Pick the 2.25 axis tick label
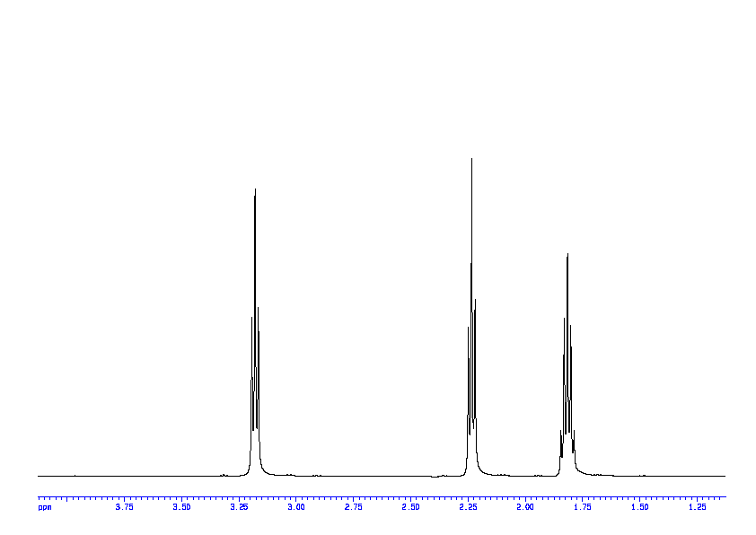The width and height of the screenshot is (756, 535). pyautogui.click(x=468, y=507)
